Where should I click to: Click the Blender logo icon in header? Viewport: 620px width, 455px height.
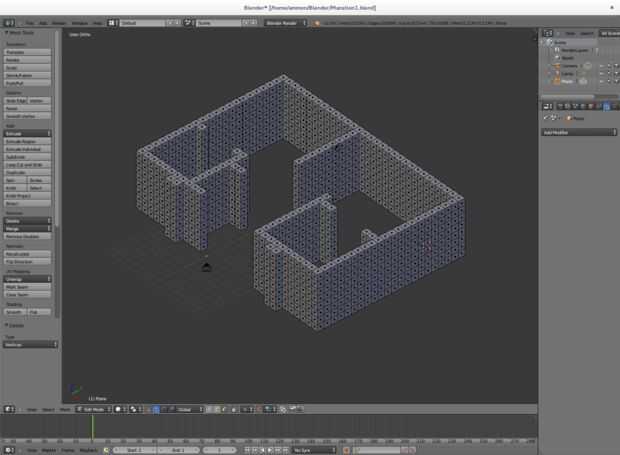[x=316, y=23]
